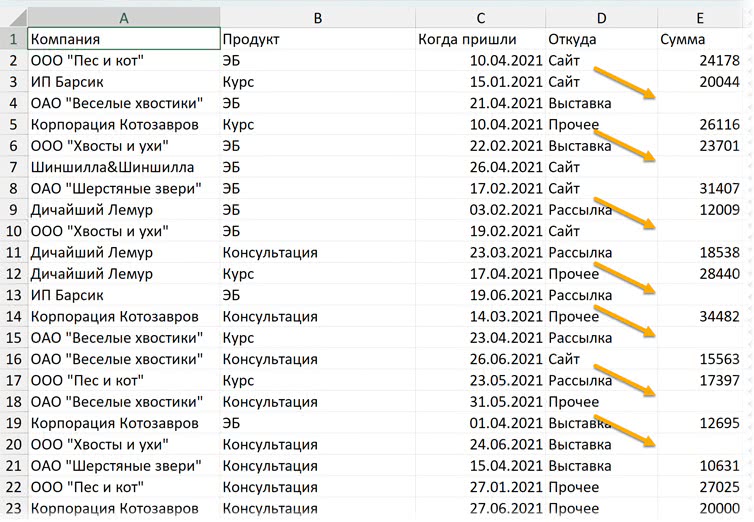
Task: Click 'Консультация' in row 21
Action: click(318, 466)
